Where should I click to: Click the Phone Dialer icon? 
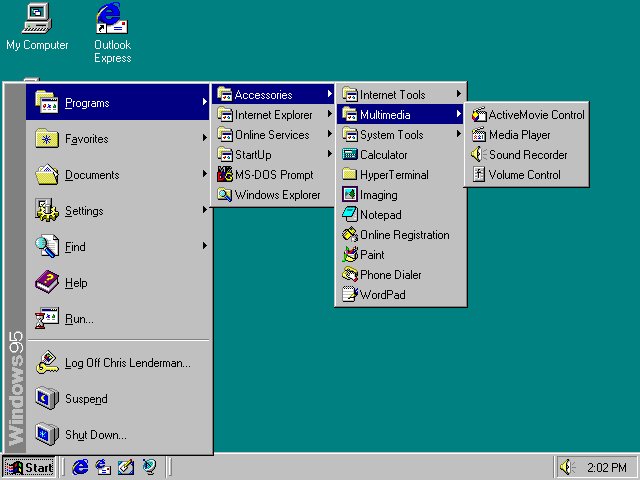350,274
